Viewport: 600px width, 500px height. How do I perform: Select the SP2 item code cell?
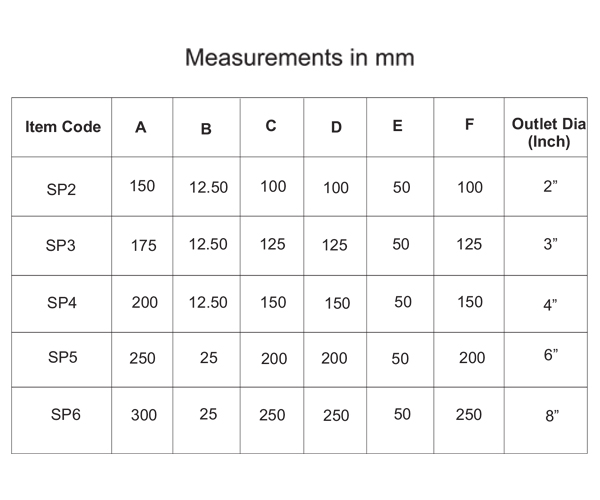61,189
